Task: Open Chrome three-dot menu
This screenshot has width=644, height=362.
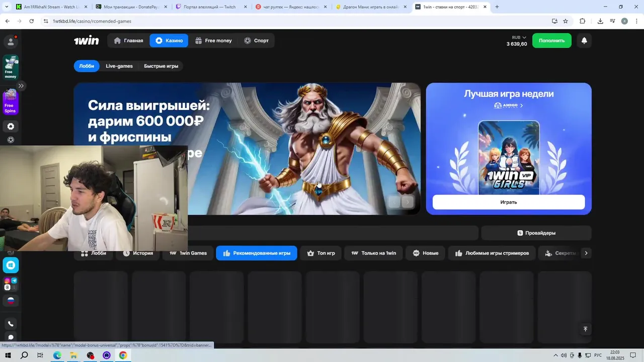Action: [636, 21]
